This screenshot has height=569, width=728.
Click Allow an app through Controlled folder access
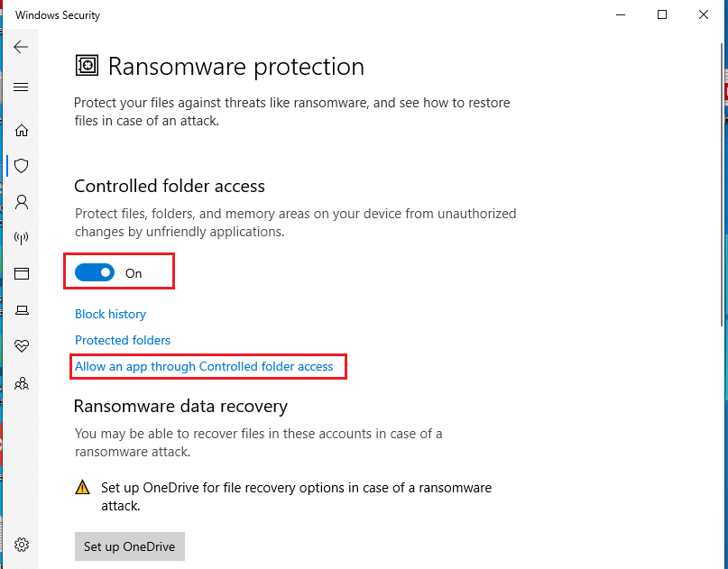[x=204, y=367]
